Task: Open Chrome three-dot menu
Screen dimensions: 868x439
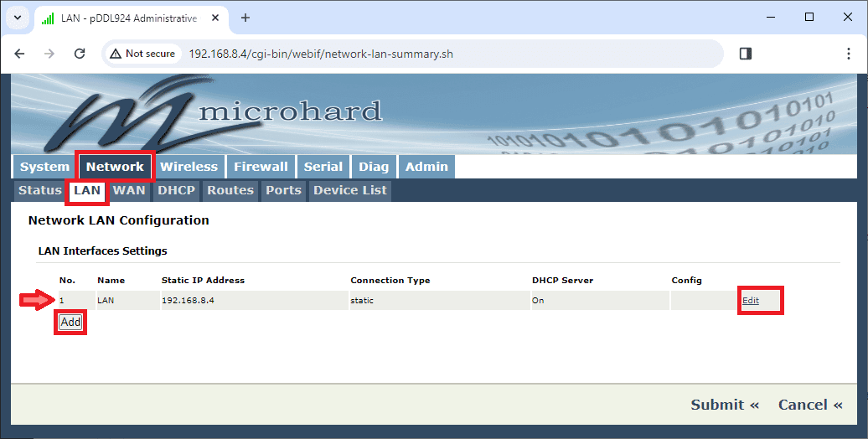Action: pyautogui.click(x=849, y=54)
